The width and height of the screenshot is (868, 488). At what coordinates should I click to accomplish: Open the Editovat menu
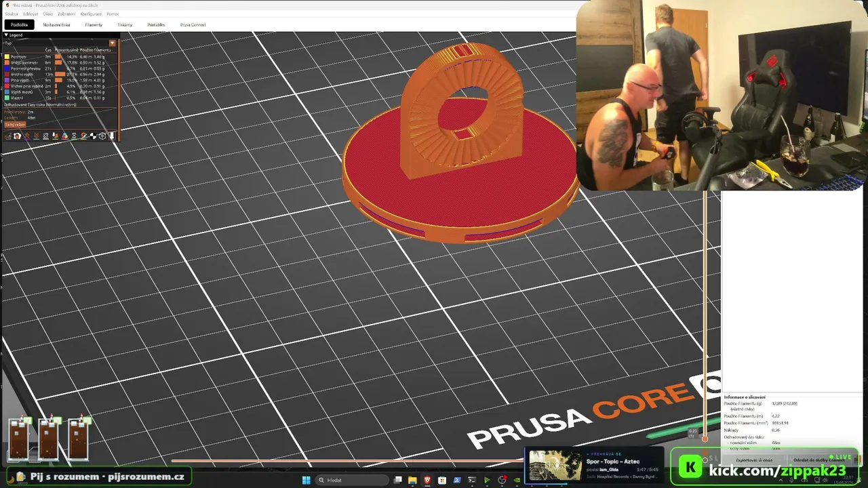pos(31,14)
